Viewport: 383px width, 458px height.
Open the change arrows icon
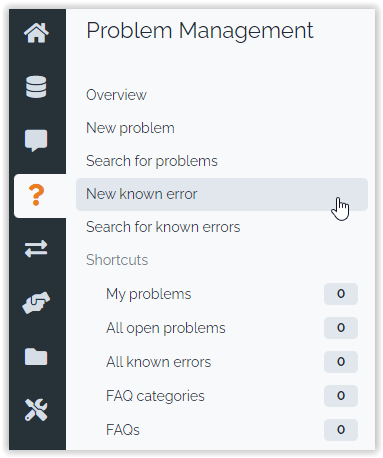(x=36, y=249)
